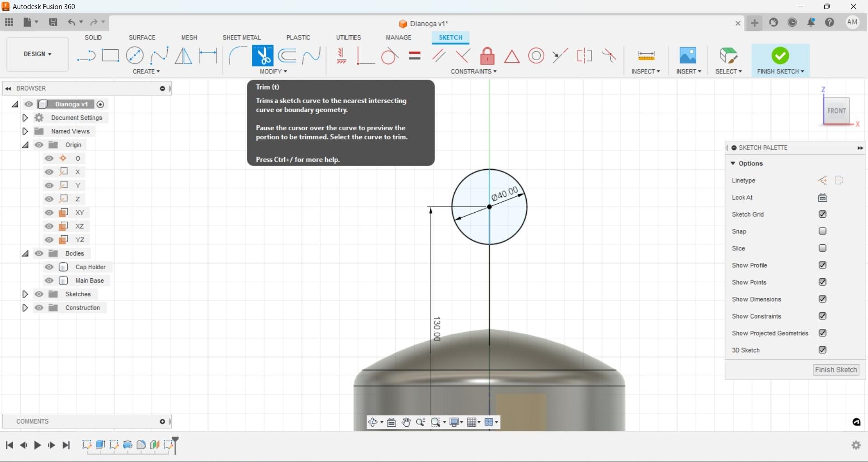Viewport: 868px width, 462px height.
Task: Switch to the SHEET METAL tab
Action: tap(241, 38)
